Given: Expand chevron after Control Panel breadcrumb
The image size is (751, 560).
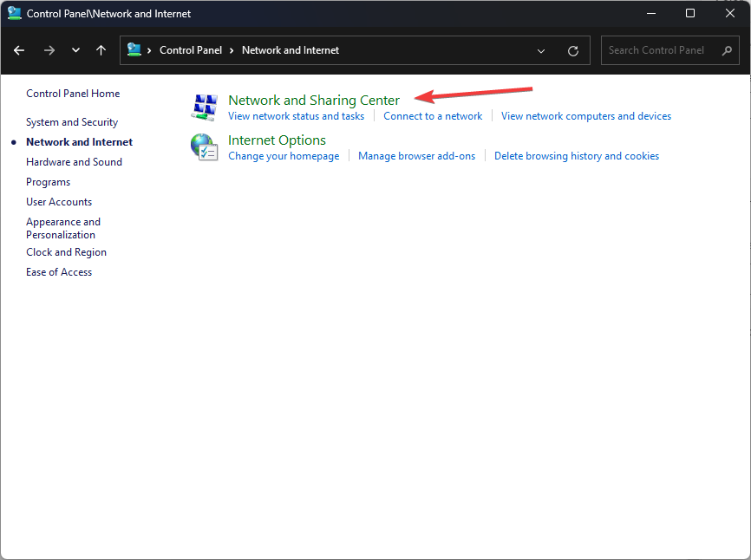Looking at the screenshot, I should 232,50.
